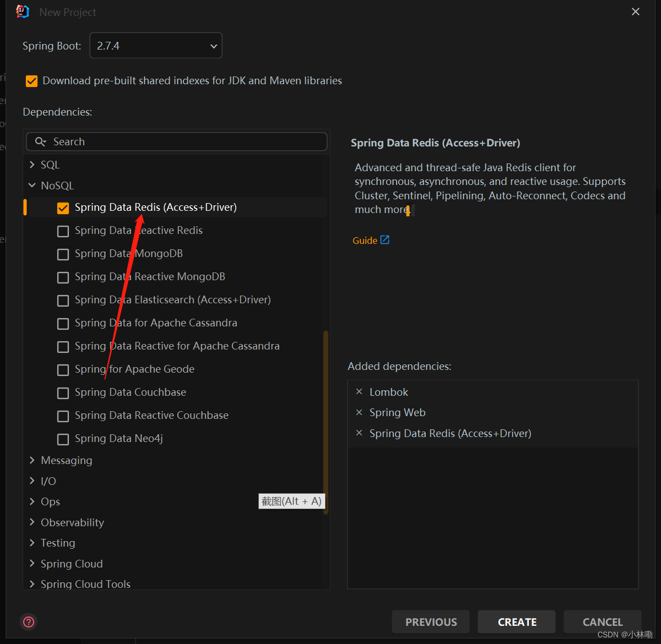Click the NoSQL category label

tap(57, 185)
